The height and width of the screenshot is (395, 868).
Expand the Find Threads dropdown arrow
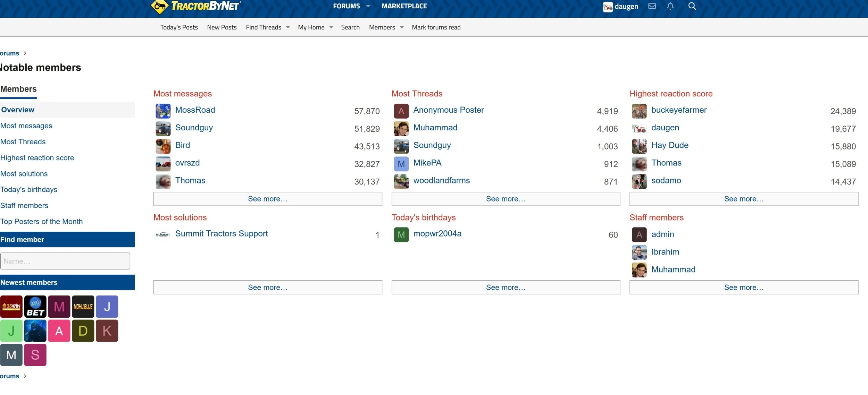pos(288,27)
